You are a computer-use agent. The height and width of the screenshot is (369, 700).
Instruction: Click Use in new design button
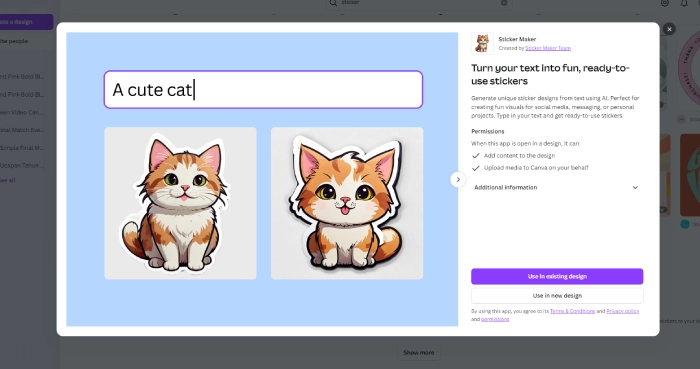(557, 295)
